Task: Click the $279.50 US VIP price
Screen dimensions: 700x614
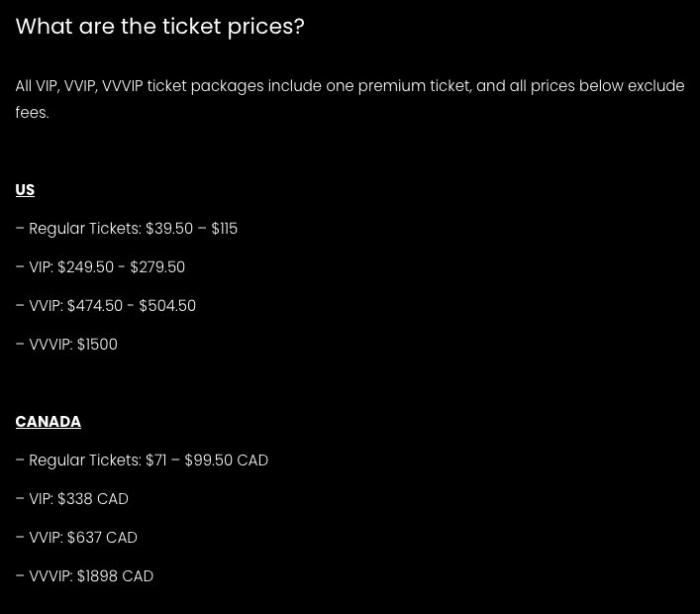Action: tap(157, 267)
